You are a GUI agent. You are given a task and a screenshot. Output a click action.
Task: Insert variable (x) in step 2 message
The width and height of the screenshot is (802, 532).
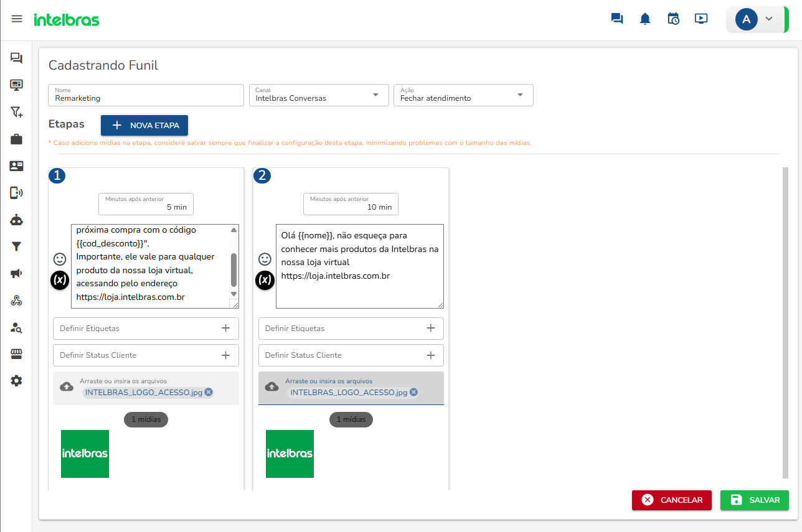[x=265, y=281]
